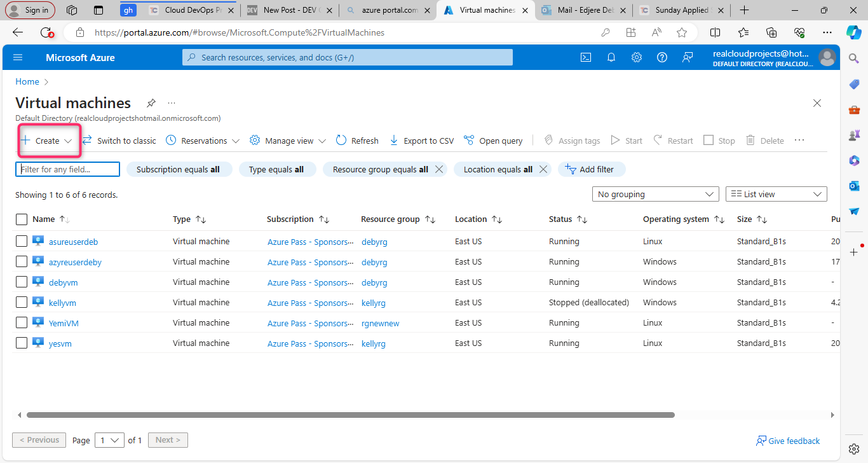
Task: Reload the page with browser refresh
Action: (46, 32)
